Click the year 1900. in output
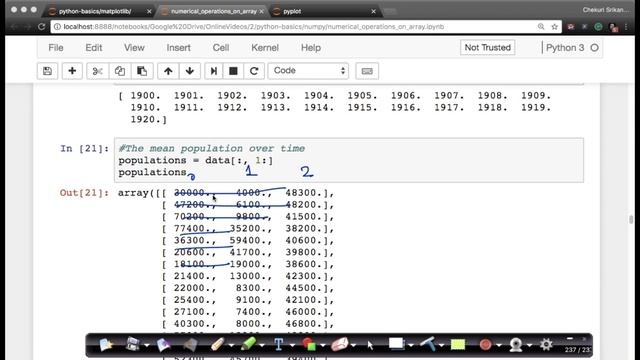640x360 pixels. [x=145, y=96]
